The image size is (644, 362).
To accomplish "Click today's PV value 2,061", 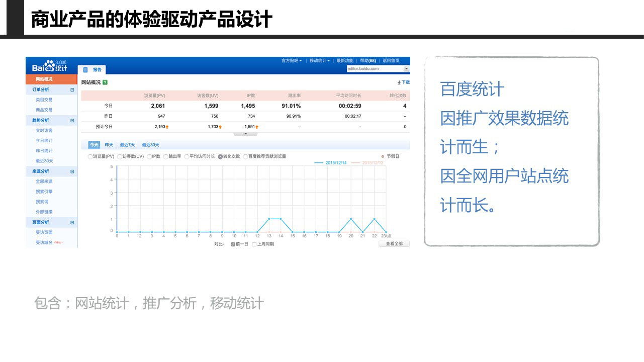I will 158,106.
